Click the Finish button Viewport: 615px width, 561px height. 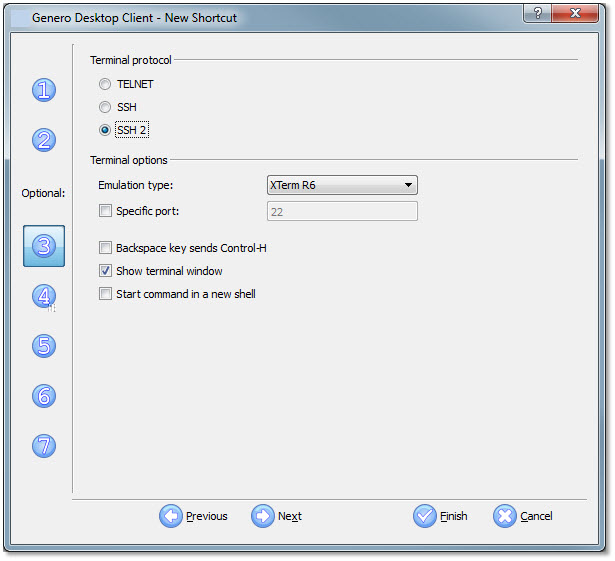[440, 516]
